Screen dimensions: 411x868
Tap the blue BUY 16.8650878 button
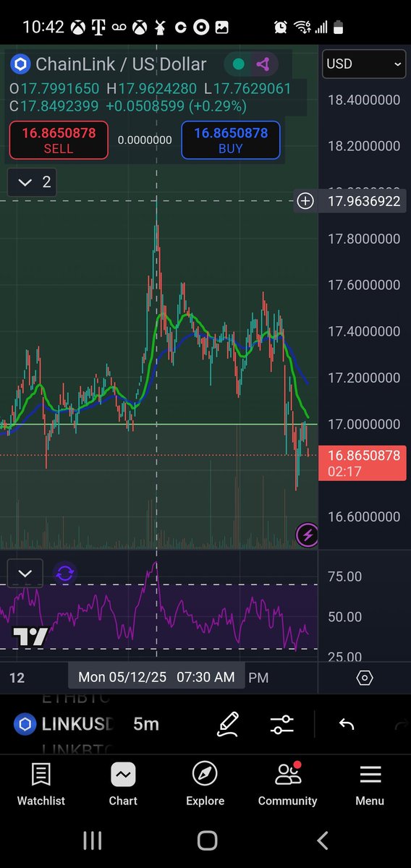click(231, 140)
